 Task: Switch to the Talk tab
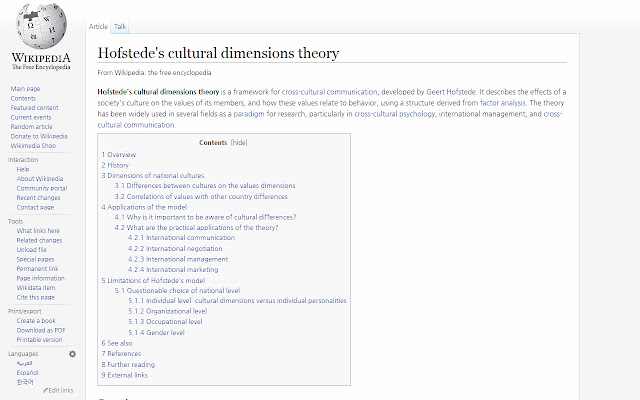pyautogui.click(x=120, y=26)
